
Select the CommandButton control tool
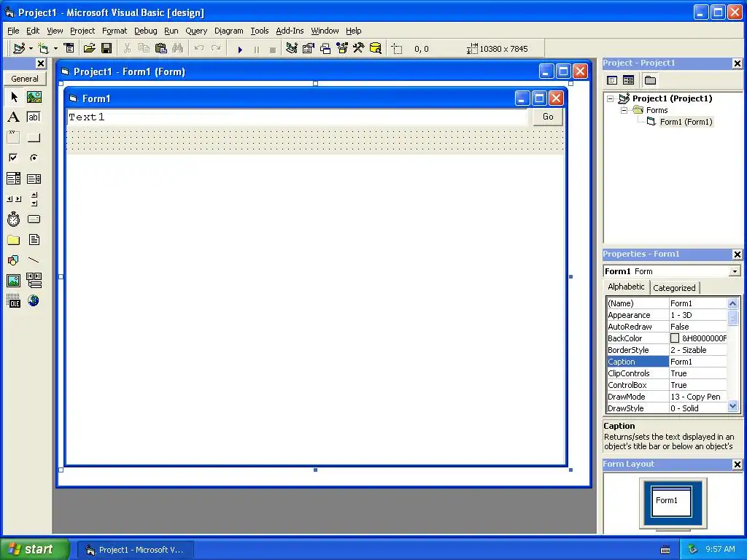(34, 138)
